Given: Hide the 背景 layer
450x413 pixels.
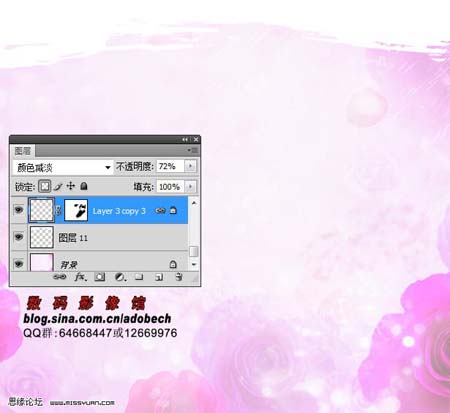Looking at the screenshot, I should pyautogui.click(x=19, y=264).
